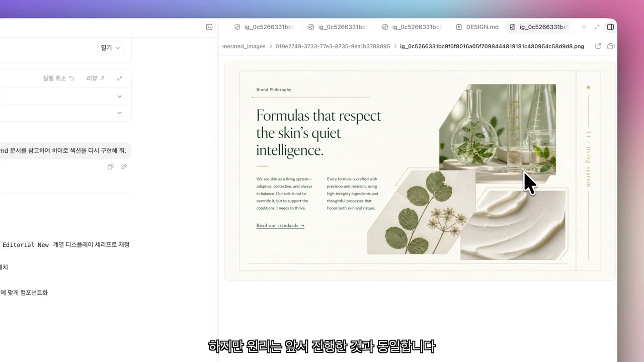Copy the chat message with copy icon
644x362 pixels.
pyautogui.click(x=111, y=167)
